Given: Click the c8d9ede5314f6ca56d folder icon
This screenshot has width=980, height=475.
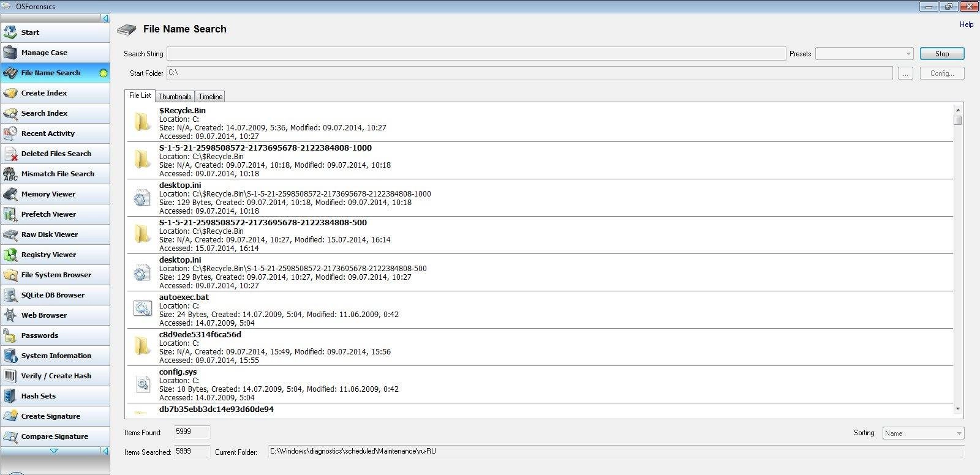Looking at the screenshot, I should 142,346.
